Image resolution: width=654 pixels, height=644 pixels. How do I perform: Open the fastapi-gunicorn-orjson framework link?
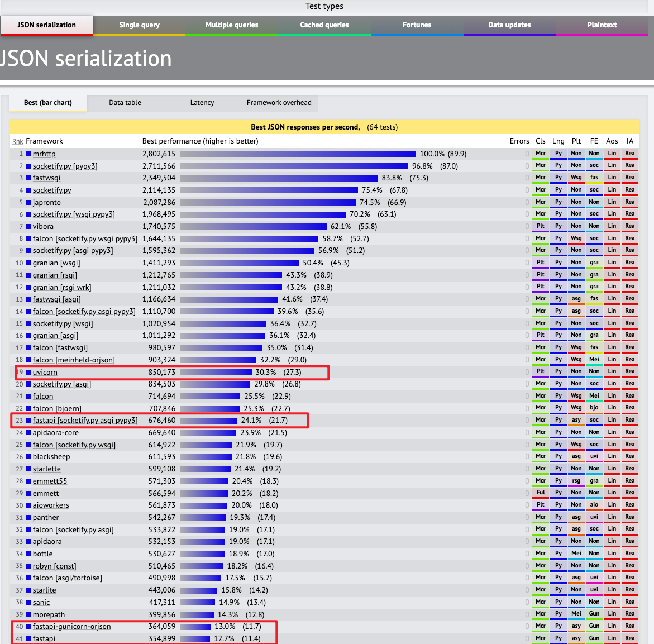[71, 627]
